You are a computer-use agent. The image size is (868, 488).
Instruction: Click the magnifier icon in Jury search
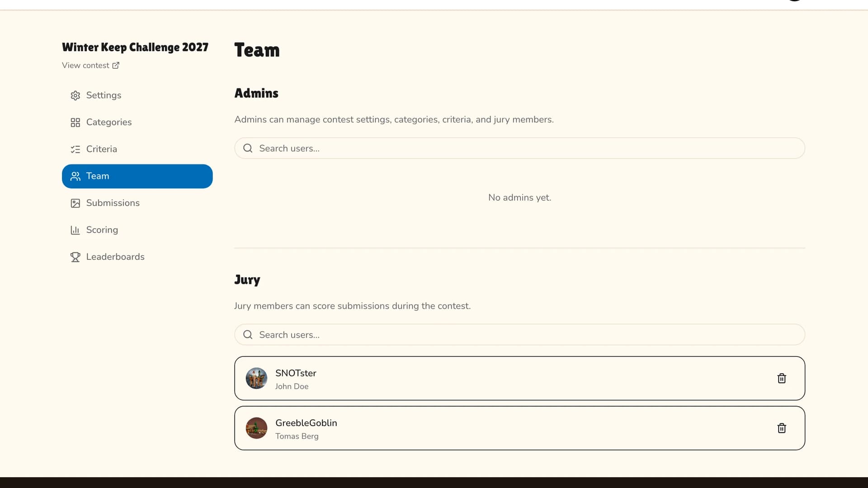[248, 335]
